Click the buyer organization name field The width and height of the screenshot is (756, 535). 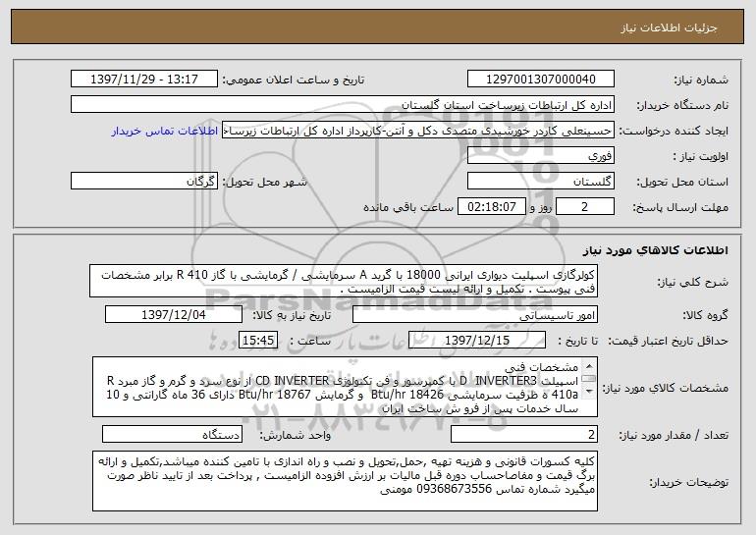(343, 105)
